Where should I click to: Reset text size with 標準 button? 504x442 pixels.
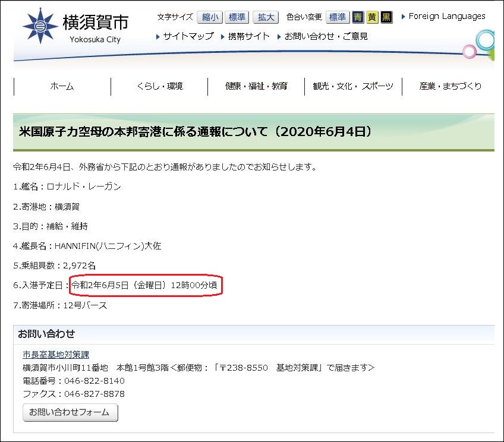(237, 17)
